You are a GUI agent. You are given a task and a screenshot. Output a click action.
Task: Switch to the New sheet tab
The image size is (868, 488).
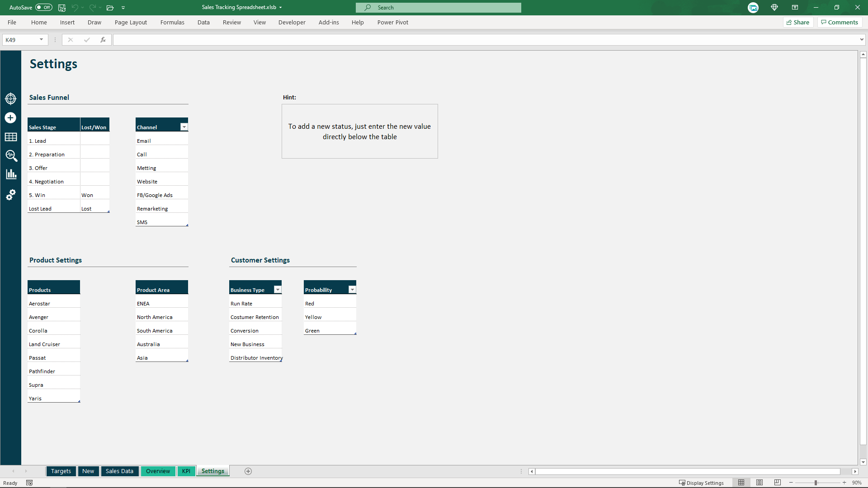pos(88,471)
